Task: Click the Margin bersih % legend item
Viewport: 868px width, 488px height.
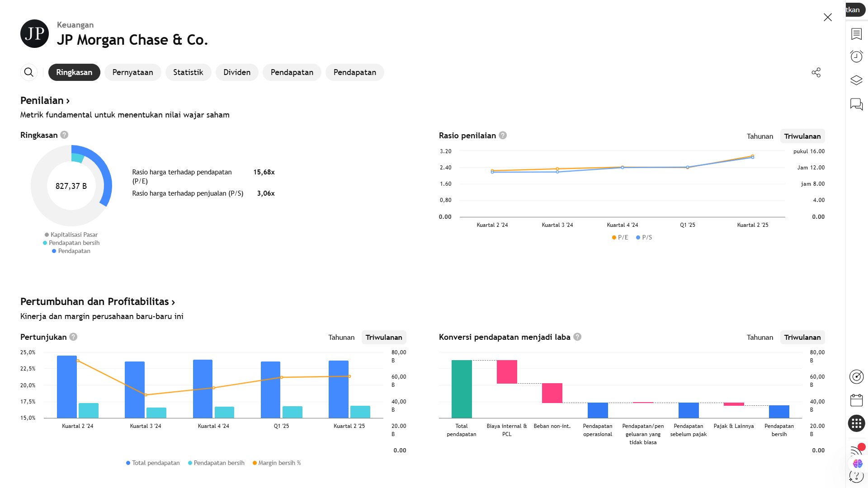Action: click(277, 463)
